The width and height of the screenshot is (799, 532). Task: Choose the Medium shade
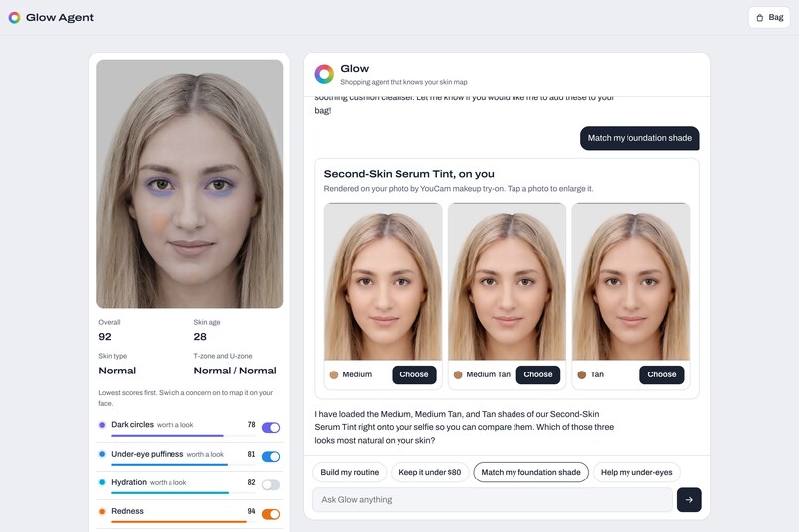pyautogui.click(x=414, y=374)
